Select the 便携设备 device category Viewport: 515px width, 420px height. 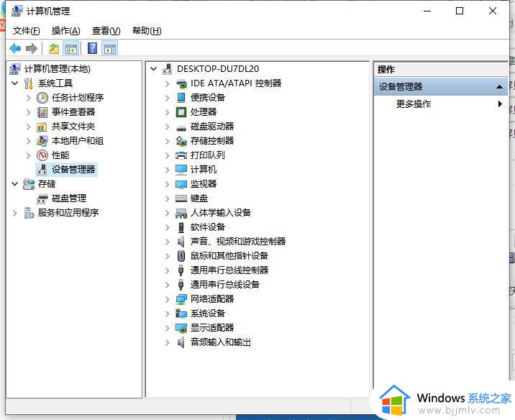coord(208,98)
